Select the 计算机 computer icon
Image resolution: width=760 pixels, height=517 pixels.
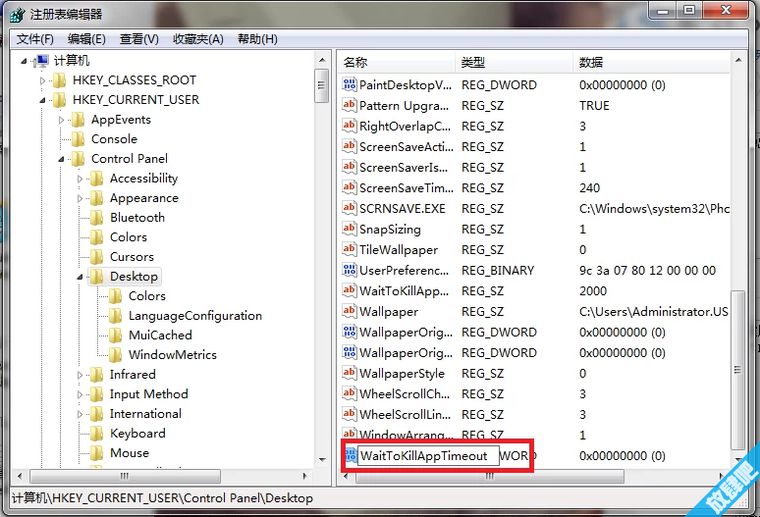tap(42, 61)
